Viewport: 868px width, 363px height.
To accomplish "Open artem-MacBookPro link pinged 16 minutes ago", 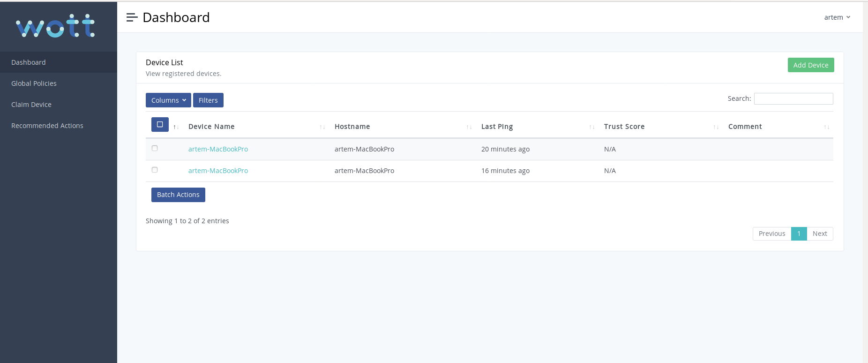I will coord(218,171).
